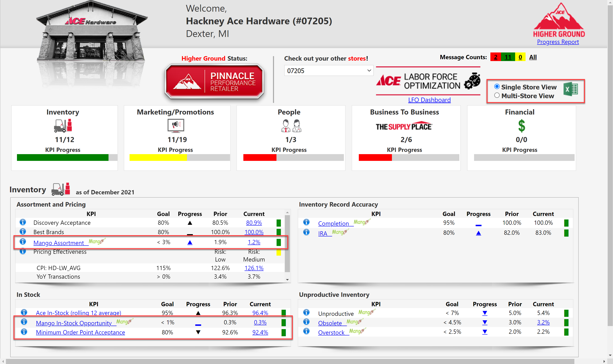Click the Pinnacle Performance Retailer badge
Viewport: 613px width, 364px height.
point(214,81)
